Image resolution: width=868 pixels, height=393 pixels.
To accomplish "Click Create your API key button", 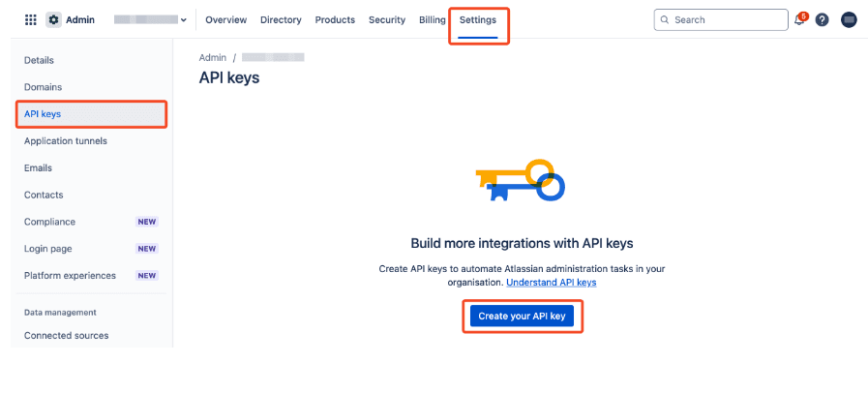I will tap(522, 317).
